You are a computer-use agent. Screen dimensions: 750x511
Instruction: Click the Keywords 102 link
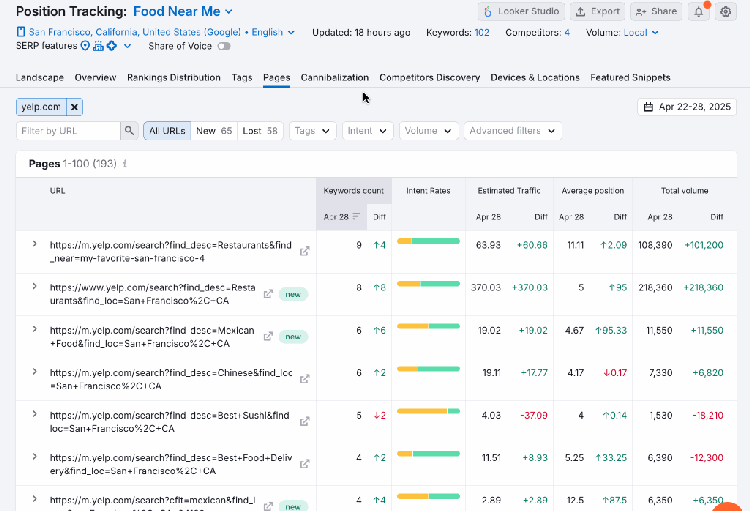[x=482, y=33]
